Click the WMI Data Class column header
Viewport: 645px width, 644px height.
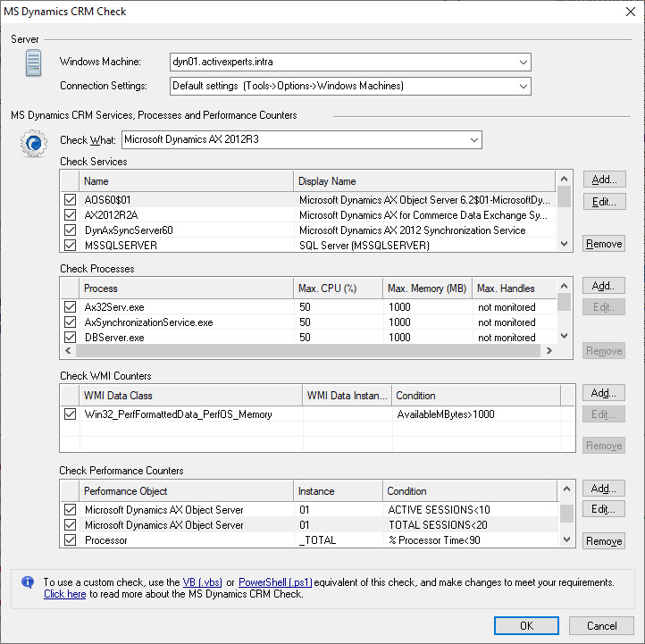[x=191, y=396]
